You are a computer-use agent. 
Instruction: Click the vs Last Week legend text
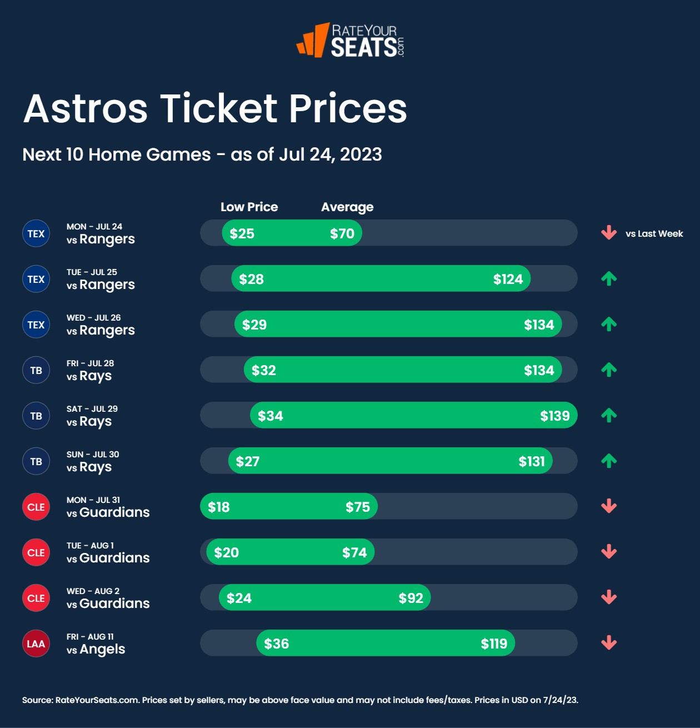654,233
